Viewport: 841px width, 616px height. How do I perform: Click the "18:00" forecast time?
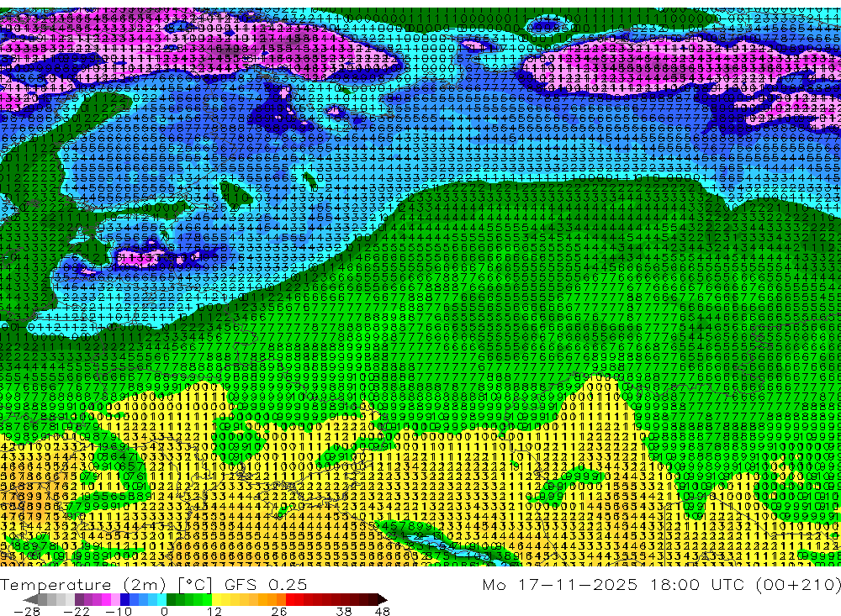coord(674,584)
